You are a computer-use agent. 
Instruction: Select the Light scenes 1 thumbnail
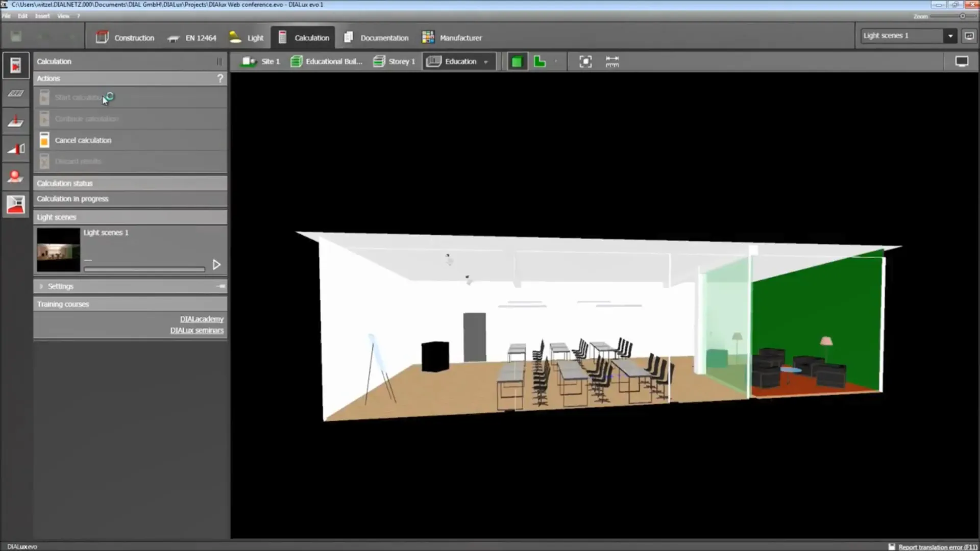pyautogui.click(x=58, y=250)
